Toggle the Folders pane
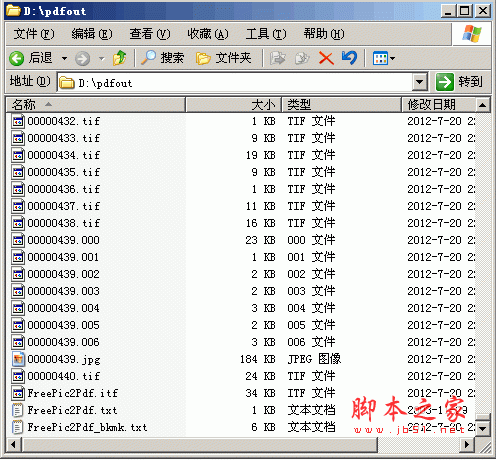The width and height of the screenshot is (496, 460). click(x=223, y=58)
